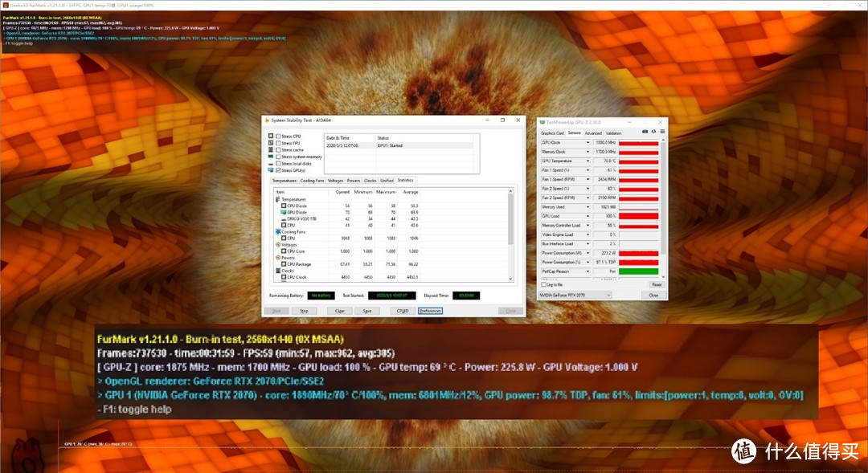
Task: Click the Clear button in AIDA64
Action: 339,311
